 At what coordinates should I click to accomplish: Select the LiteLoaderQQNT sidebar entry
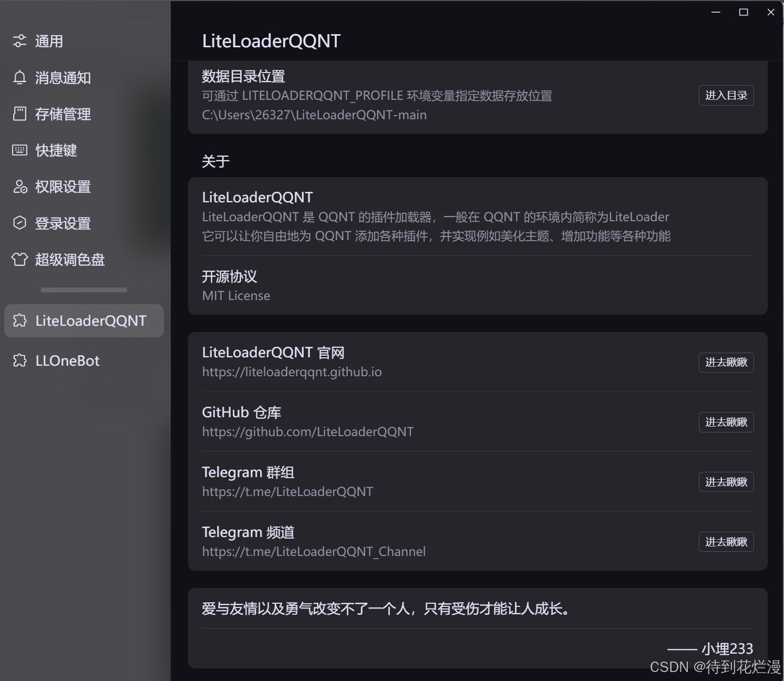click(x=84, y=321)
